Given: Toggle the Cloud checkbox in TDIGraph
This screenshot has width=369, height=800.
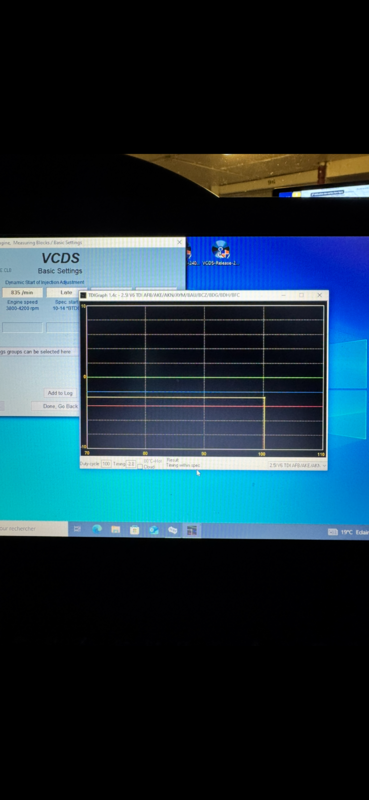Looking at the screenshot, I should click(x=140, y=467).
